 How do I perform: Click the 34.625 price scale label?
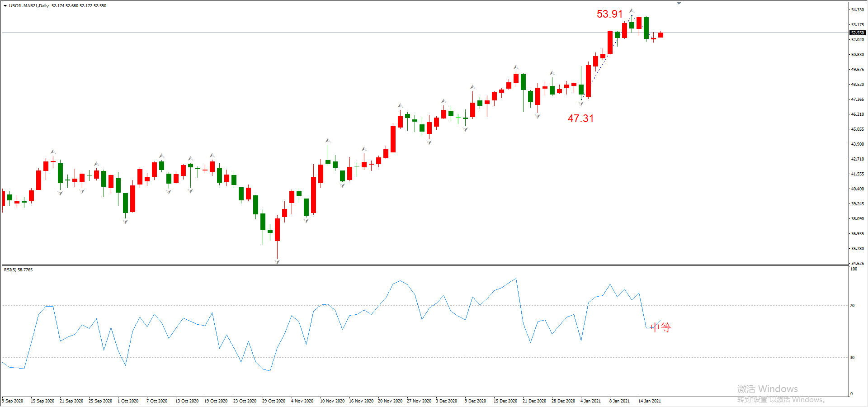(x=857, y=263)
